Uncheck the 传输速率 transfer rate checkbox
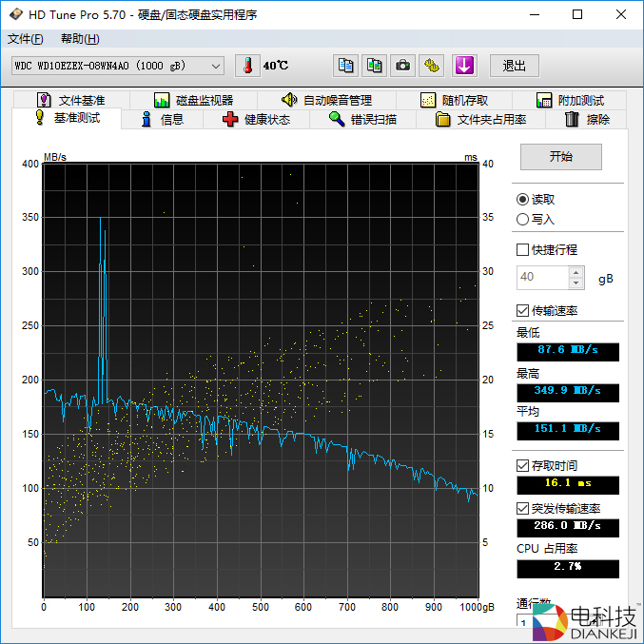Image resolution: width=644 pixels, height=644 pixels. click(x=522, y=311)
